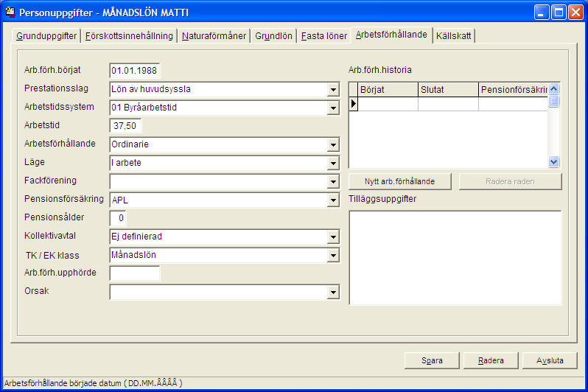
Task: Open the Läge dropdown
Action: (333, 163)
